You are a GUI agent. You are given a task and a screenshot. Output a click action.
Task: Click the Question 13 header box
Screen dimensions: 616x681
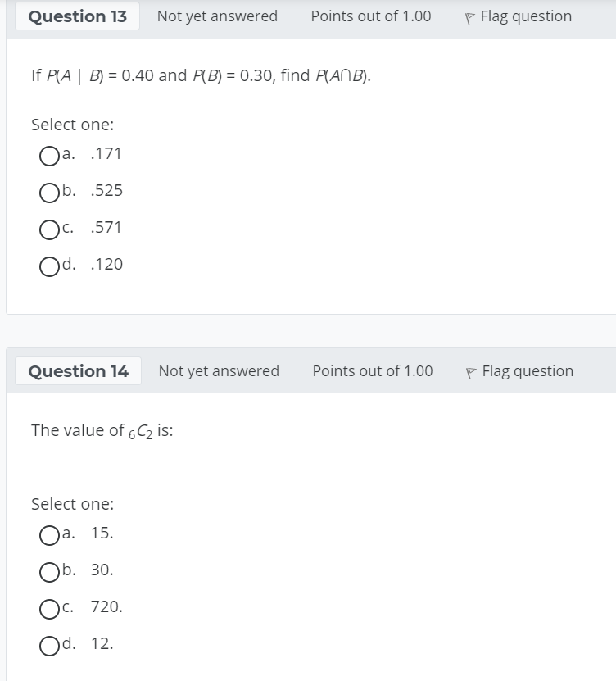[x=77, y=16]
